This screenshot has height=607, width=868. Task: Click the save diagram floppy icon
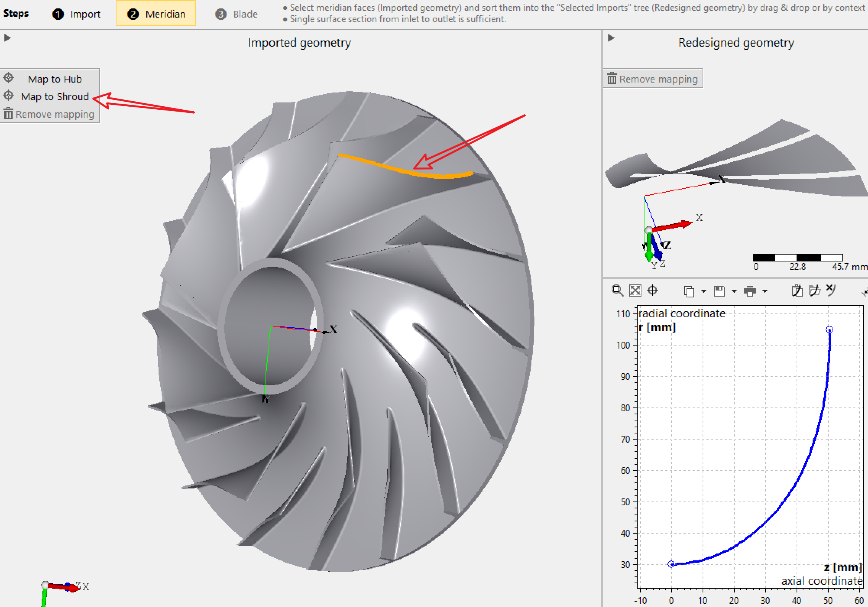[x=719, y=291]
